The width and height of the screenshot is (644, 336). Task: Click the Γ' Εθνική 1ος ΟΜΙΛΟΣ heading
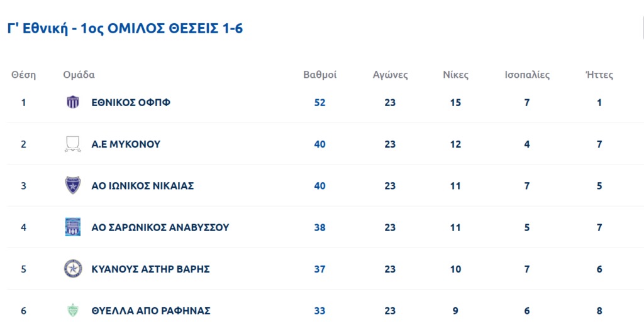coord(125,29)
